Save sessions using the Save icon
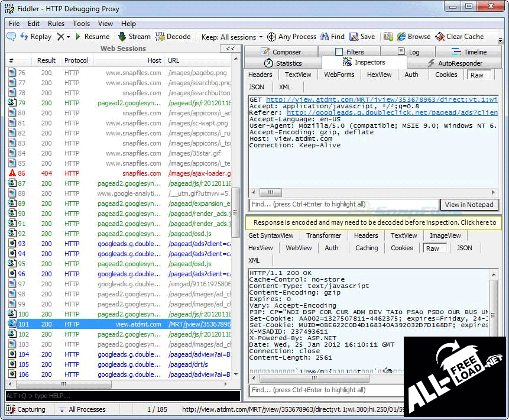The width and height of the screenshot is (509, 420). 354,37
